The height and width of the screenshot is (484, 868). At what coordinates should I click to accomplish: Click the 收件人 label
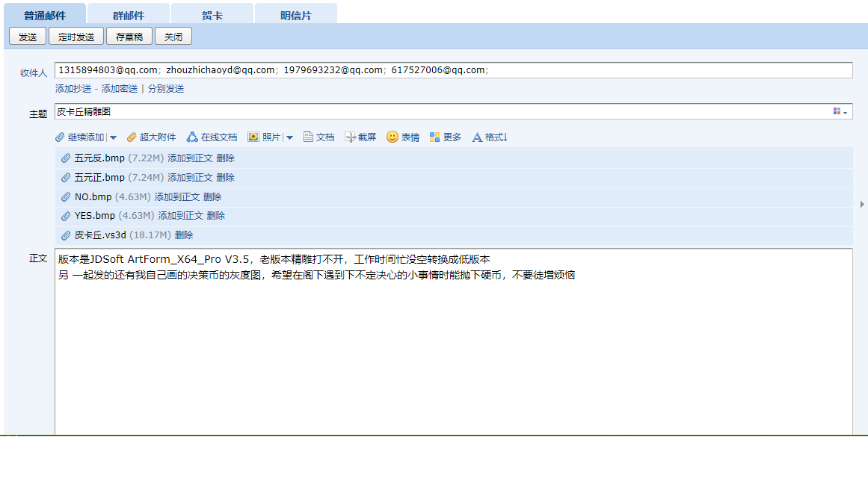(x=34, y=73)
